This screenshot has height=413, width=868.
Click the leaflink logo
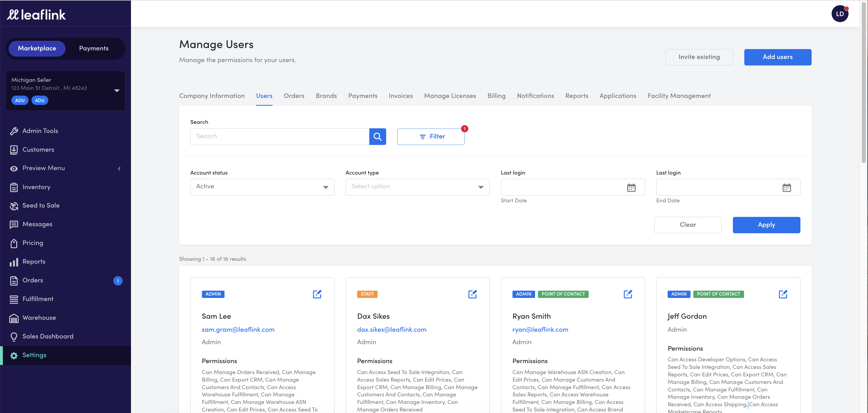coord(36,15)
